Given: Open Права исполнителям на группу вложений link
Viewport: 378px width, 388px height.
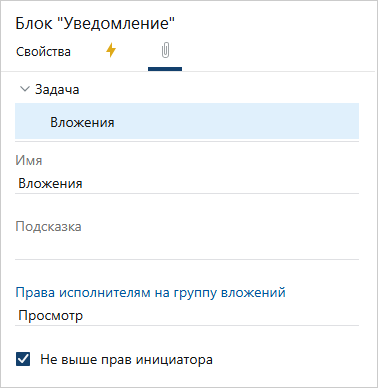Looking at the screenshot, I should [151, 292].
